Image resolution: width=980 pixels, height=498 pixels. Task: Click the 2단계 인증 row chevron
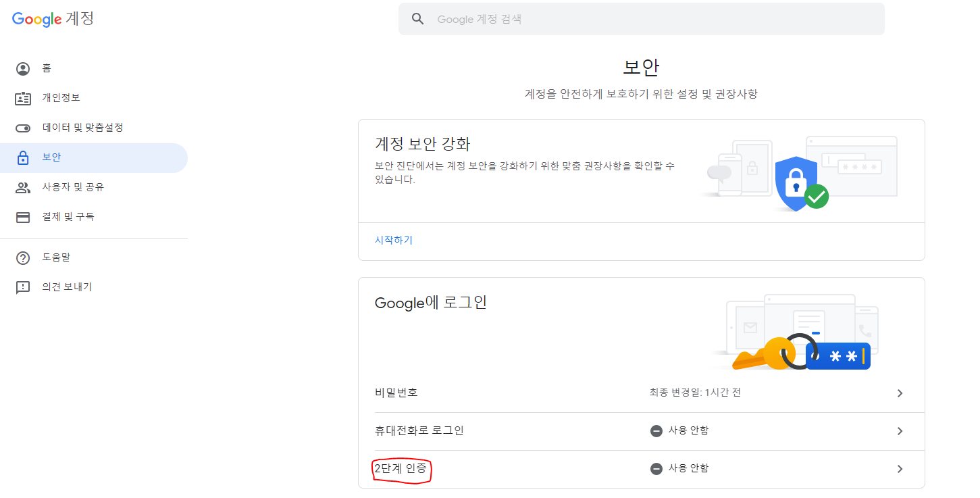(x=900, y=469)
